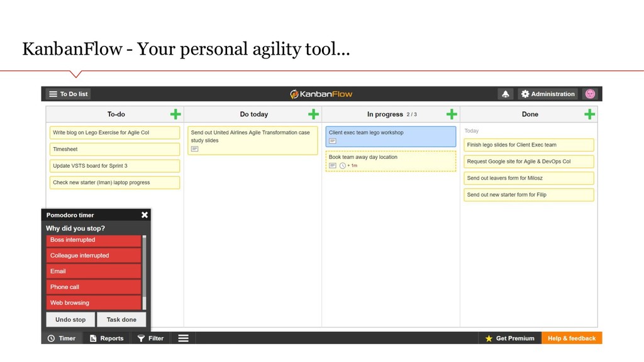Click the Done column header
The image size is (644, 362).
click(530, 114)
